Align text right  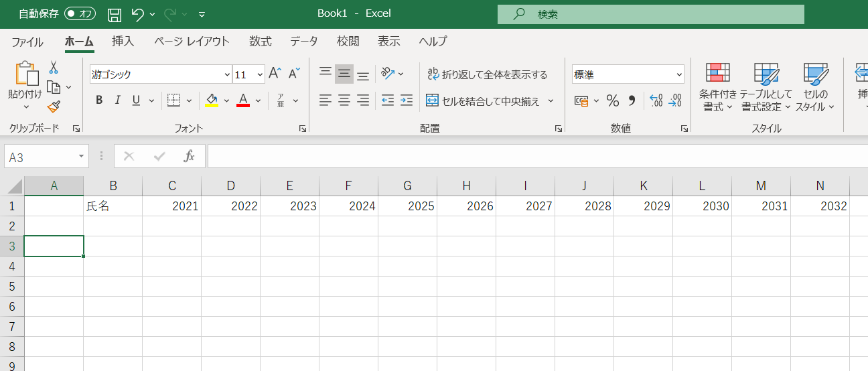tap(363, 100)
